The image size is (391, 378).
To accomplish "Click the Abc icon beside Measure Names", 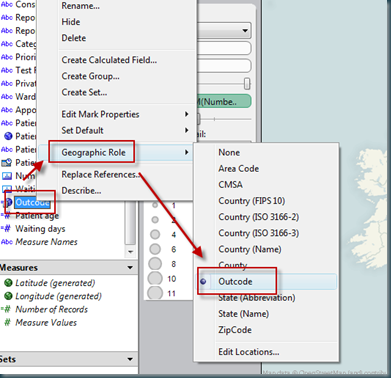I will coord(7,242).
